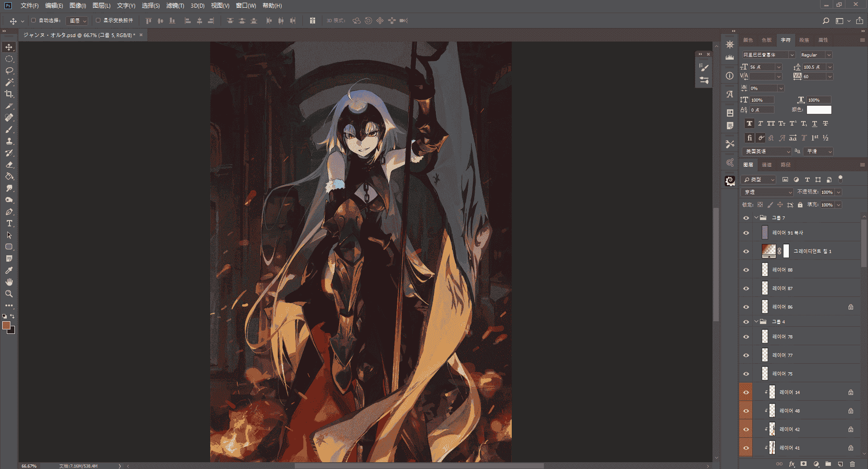Click the search icon in options bar

pos(826,21)
